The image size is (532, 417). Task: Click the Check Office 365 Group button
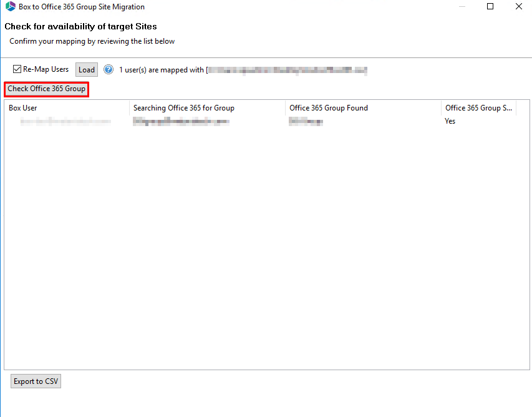pos(46,89)
